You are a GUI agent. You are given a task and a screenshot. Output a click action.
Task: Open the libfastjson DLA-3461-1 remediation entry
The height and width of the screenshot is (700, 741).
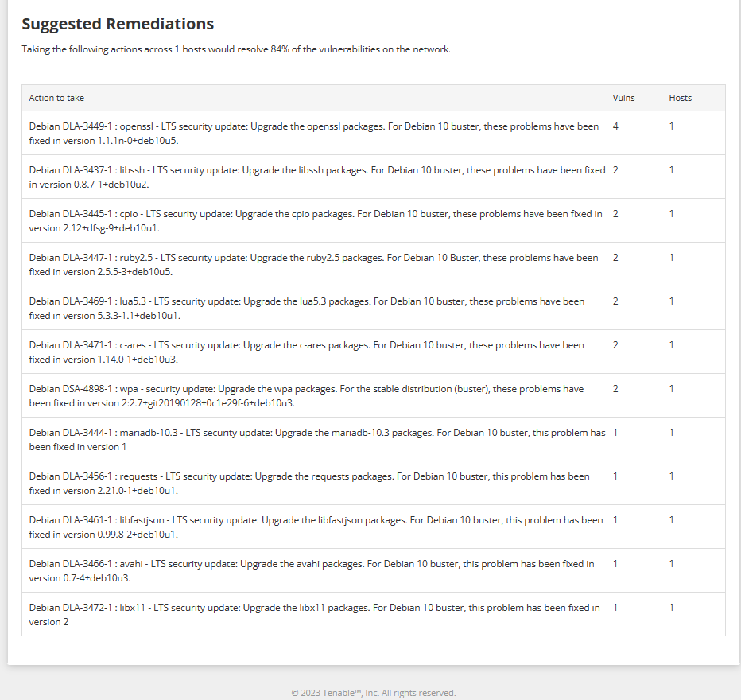point(374,527)
